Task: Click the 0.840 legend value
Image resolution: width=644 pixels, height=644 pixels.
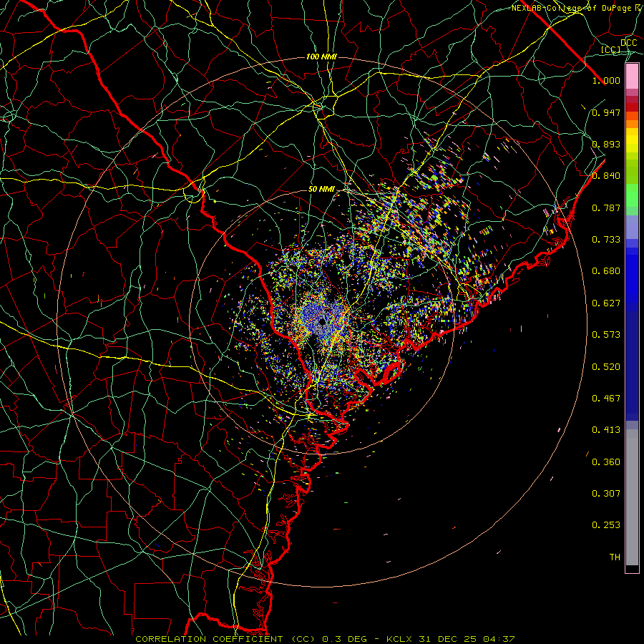Action: [x=606, y=176]
